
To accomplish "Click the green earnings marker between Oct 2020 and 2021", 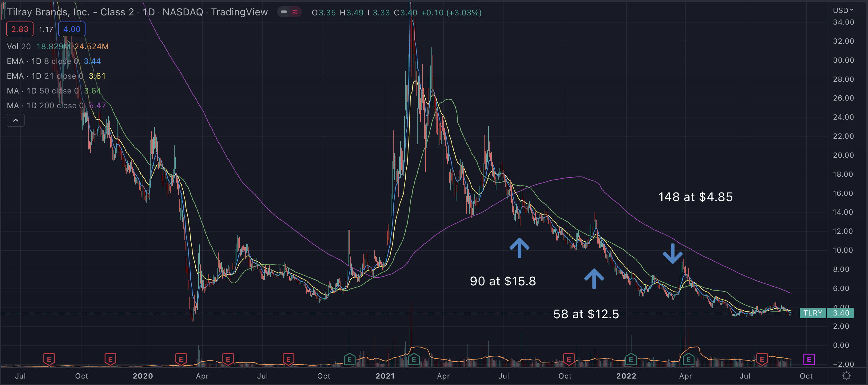I will [x=349, y=359].
